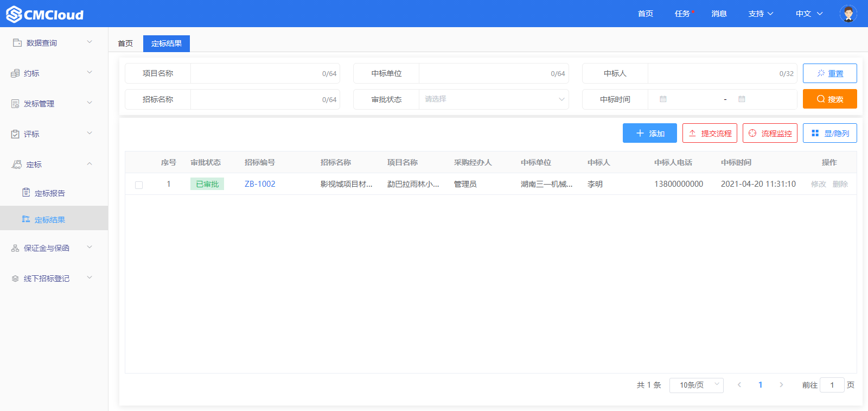Select the 定标结果 tab
This screenshot has width=868, height=411.
pos(167,43)
